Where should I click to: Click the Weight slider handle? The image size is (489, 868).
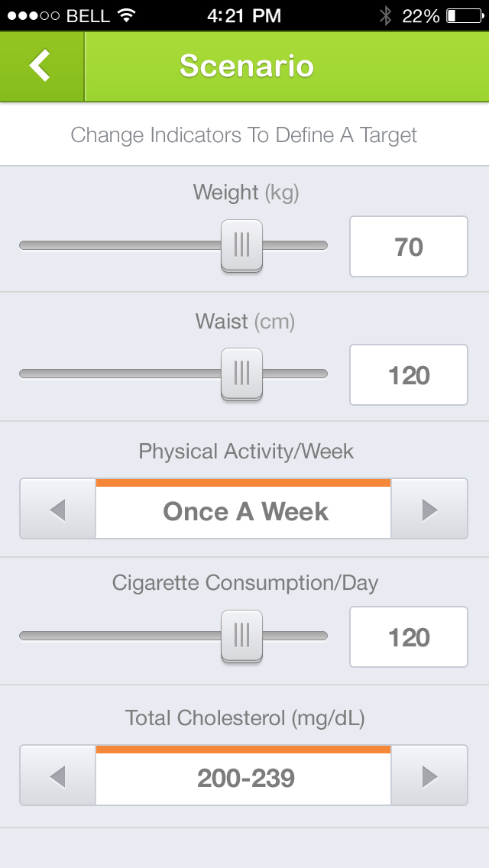point(241,245)
